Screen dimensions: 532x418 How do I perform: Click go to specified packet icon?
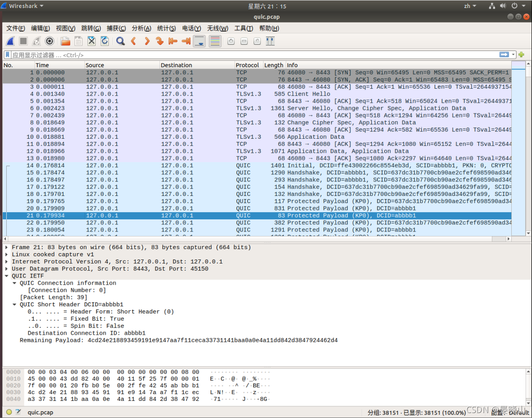click(x=159, y=41)
